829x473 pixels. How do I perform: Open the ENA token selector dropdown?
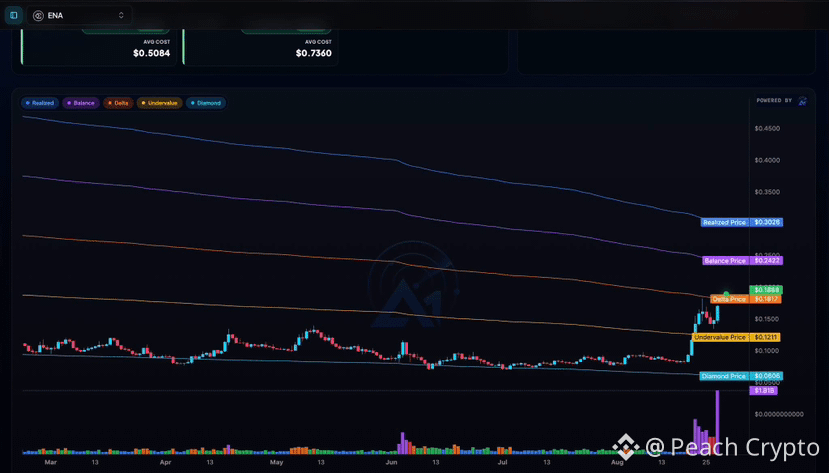point(79,15)
